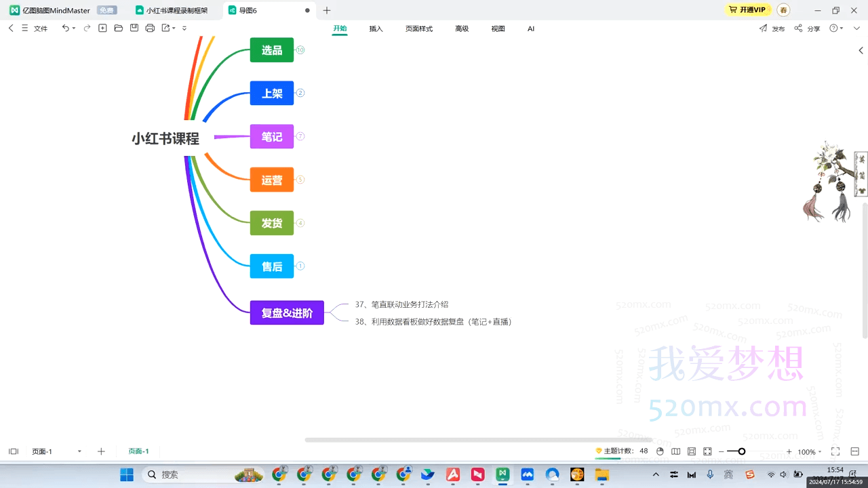Open a file using the folder icon

click(x=119, y=28)
